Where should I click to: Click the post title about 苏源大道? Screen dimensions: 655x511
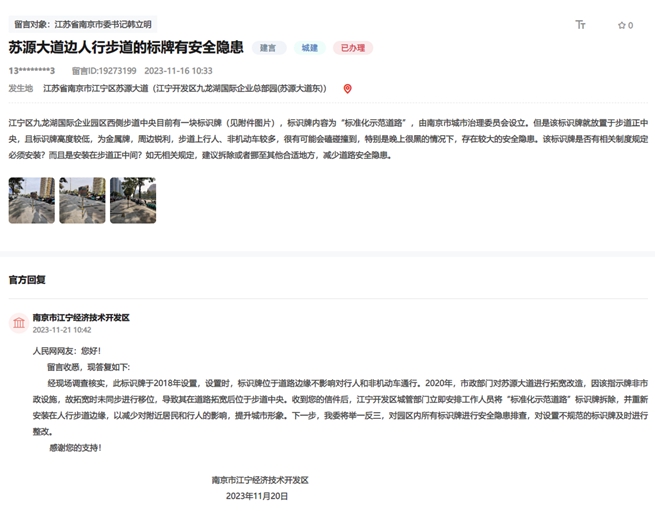126,47
